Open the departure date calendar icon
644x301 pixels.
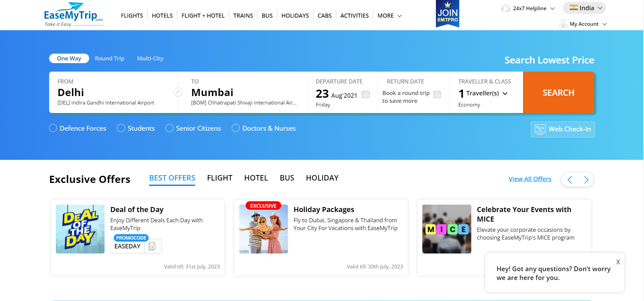point(366,94)
